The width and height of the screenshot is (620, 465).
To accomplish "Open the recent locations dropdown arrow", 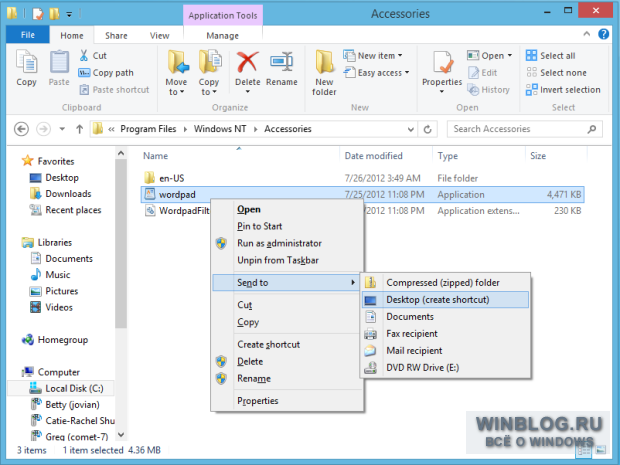I will point(62,129).
